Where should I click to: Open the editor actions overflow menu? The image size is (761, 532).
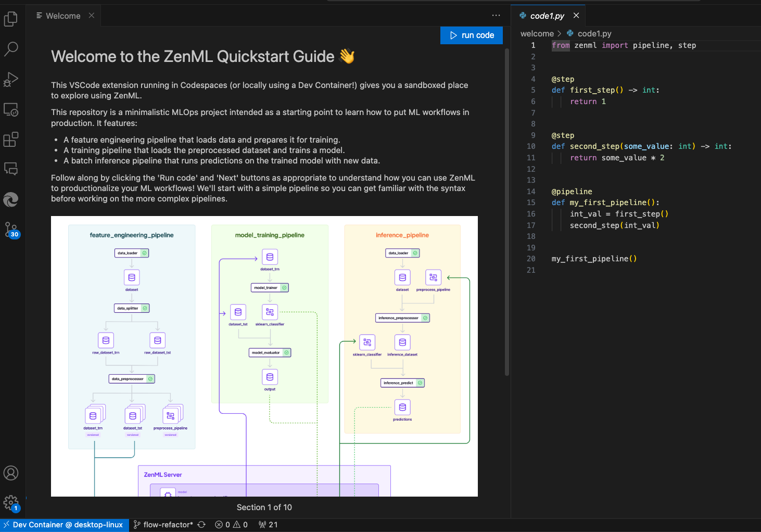point(496,16)
